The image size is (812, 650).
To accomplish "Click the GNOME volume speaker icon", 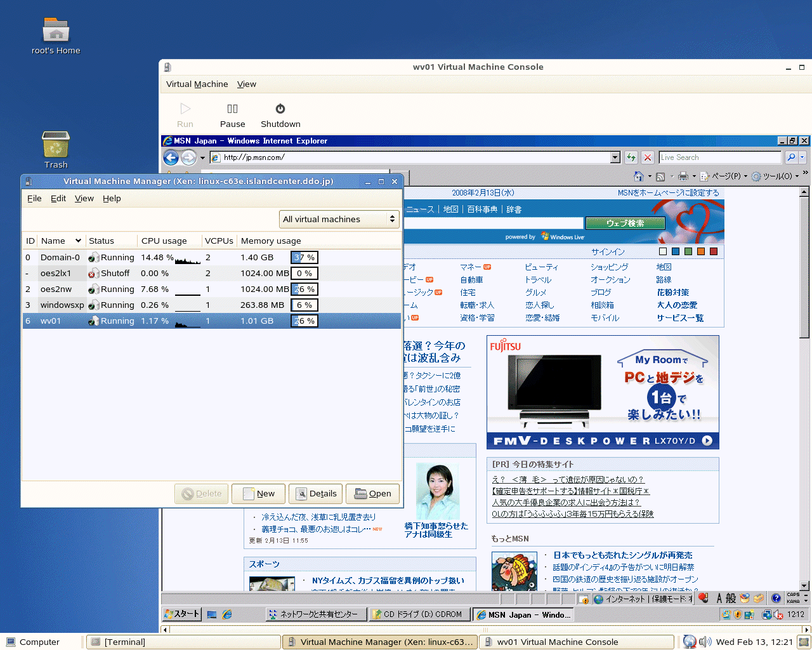I will pos(705,642).
